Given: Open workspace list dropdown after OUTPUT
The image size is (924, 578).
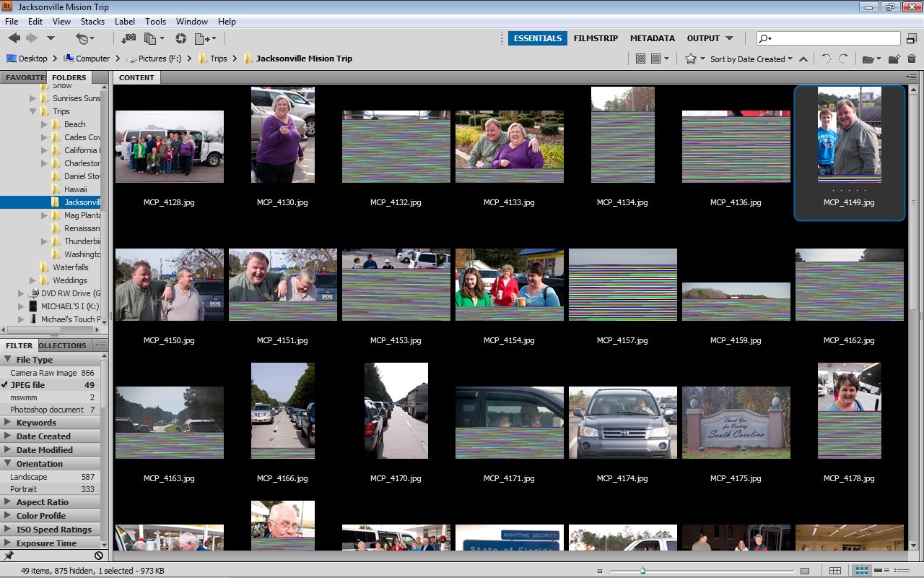Looking at the screenshot, I should point(730,38).
